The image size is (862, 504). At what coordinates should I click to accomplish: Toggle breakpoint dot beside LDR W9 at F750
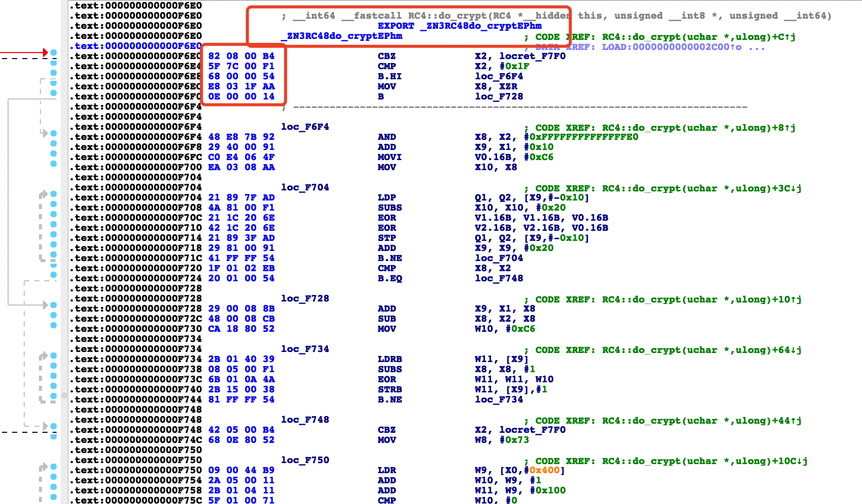tap(54, 467)
